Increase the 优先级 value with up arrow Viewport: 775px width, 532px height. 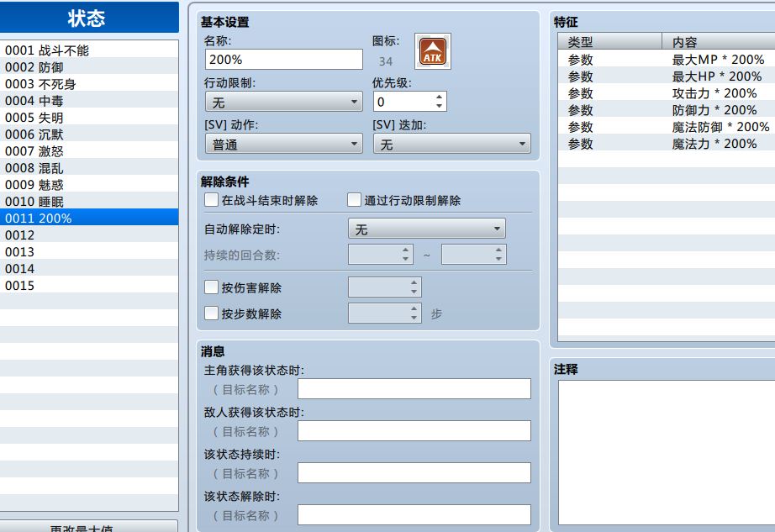click(x=439, y=97)
